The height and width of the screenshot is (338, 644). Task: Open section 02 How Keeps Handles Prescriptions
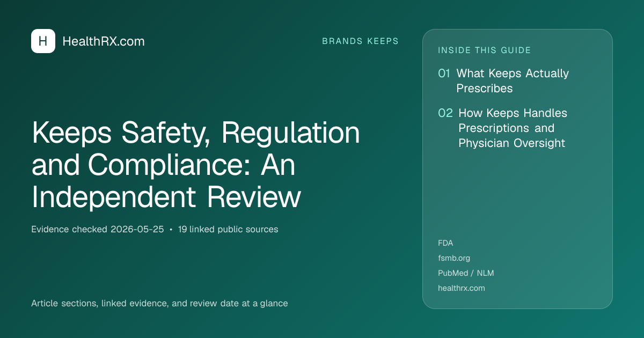point(502,128)
